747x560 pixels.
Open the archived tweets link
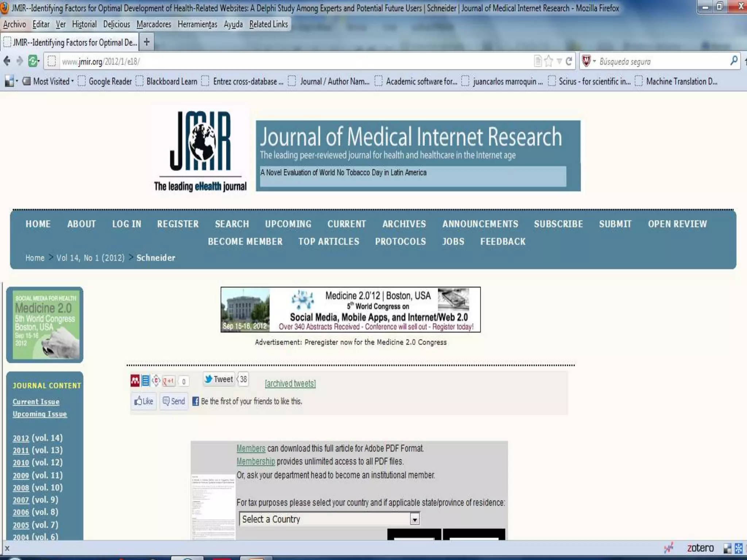point(290,384)
